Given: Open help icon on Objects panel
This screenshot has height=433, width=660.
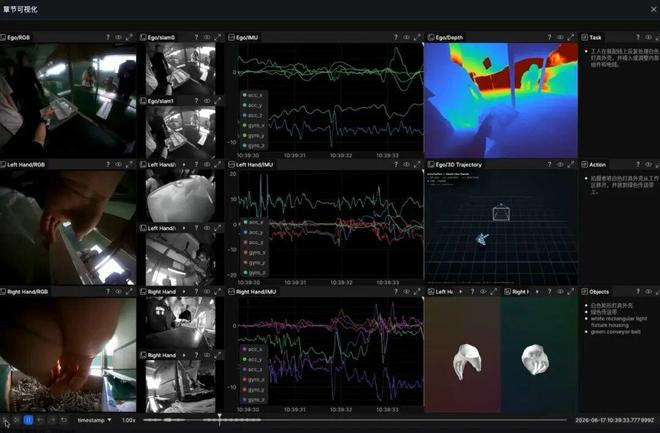Looking at the screenshot, I should click(x=638, y=292).
